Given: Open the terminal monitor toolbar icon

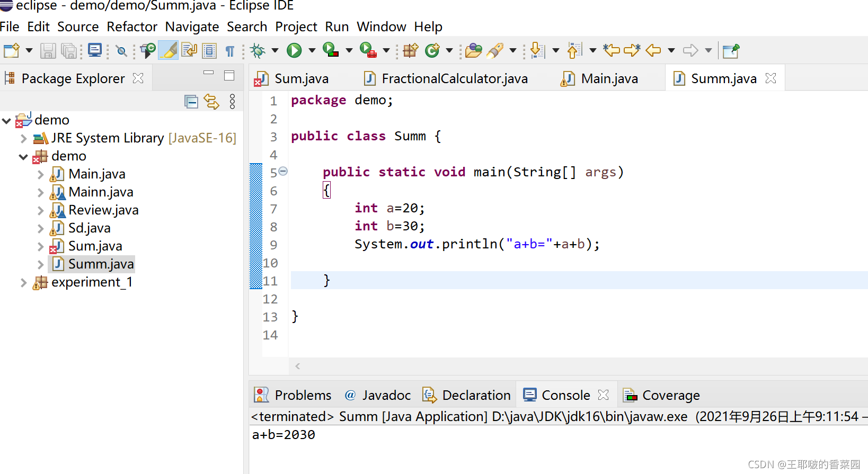Looking at the screenshot, I should (95, 50).
